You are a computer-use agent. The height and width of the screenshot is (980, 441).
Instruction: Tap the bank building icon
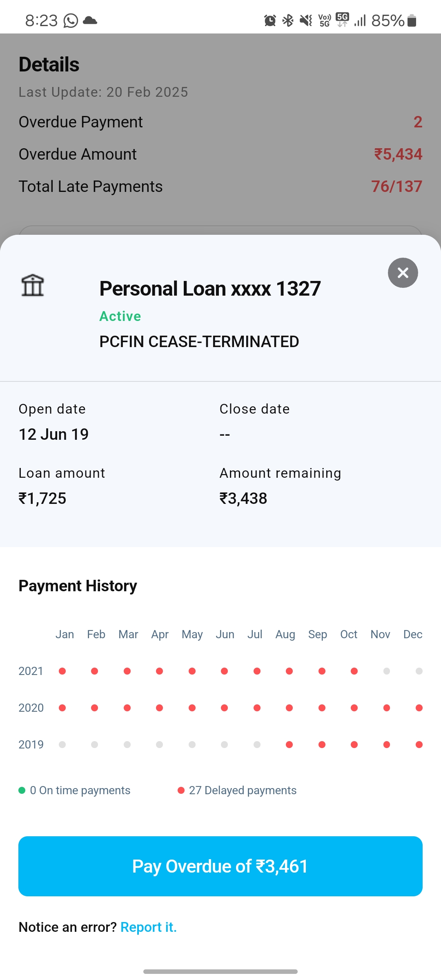click(33, 285)
